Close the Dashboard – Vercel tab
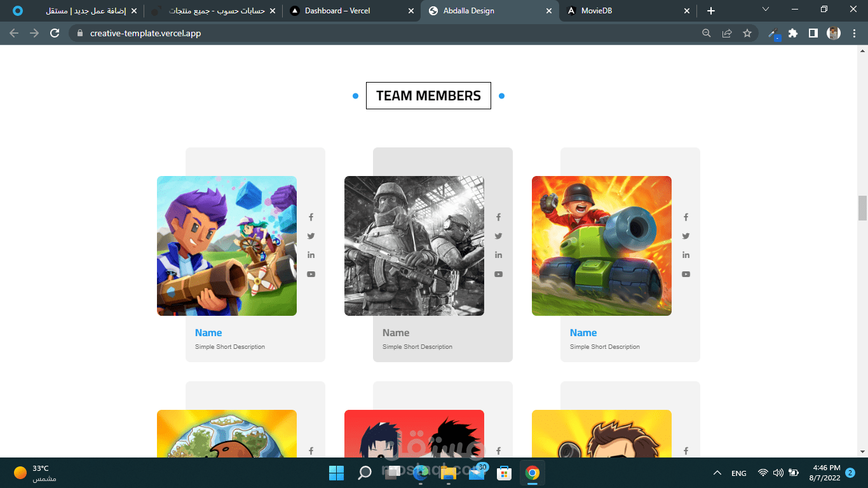Viewport: 868px width, 488px height. click(x=410, y=11)
